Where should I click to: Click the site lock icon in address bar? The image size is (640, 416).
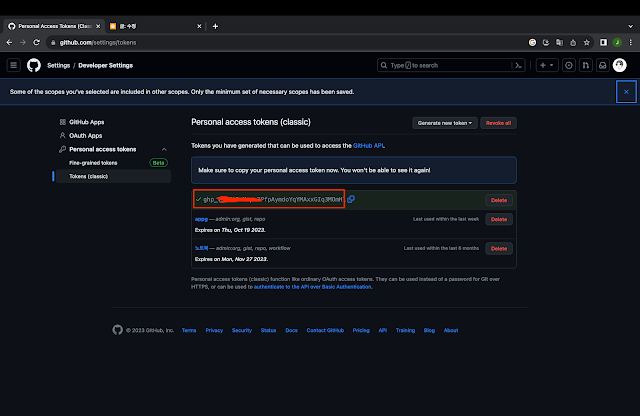click(53, 42)
